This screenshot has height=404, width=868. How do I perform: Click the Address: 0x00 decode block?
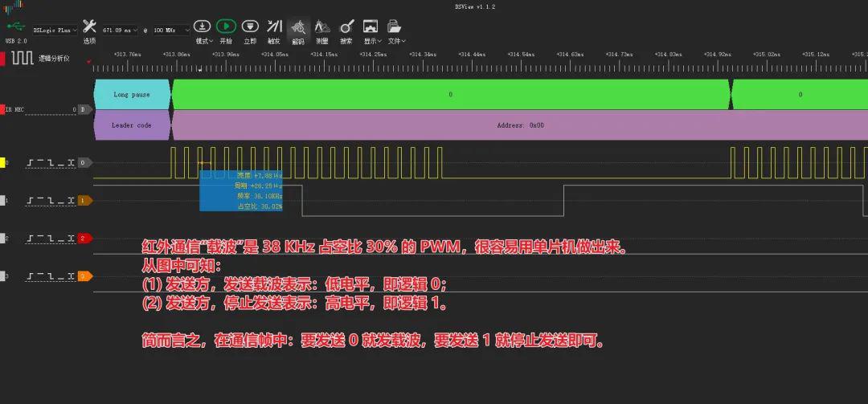[520, 125]
